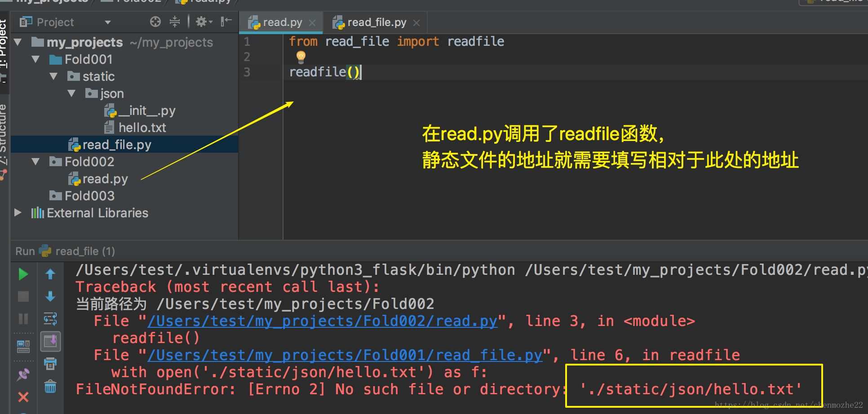The width and height of the screenshot is (868, 414).
Task: Open the Fold002/read.py traceback link
Action: (323, 321)
